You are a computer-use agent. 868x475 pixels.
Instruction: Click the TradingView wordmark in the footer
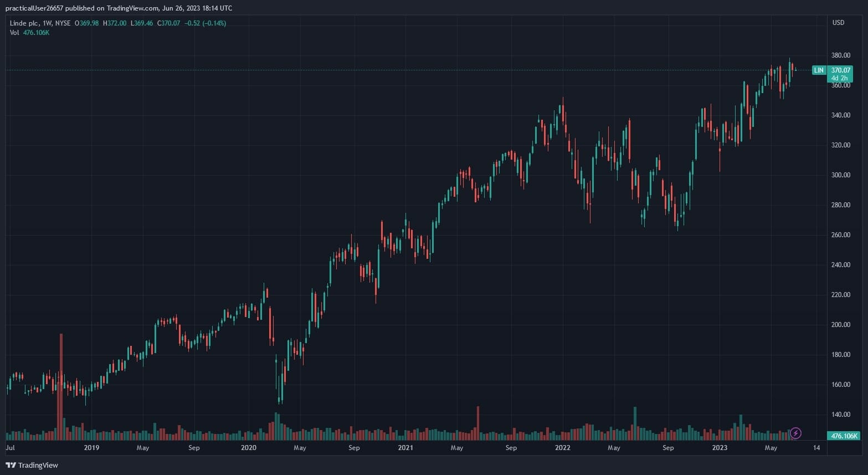point(38,465)
